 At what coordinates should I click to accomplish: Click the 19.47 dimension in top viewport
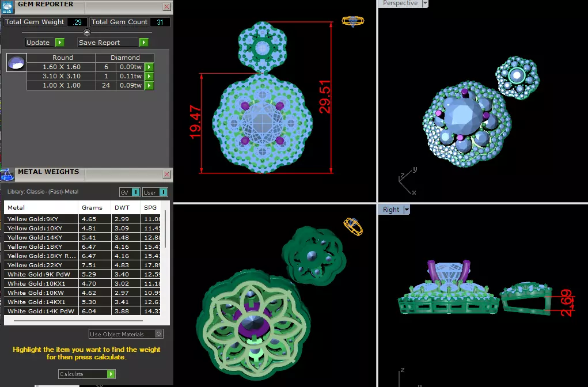[195, 122]
